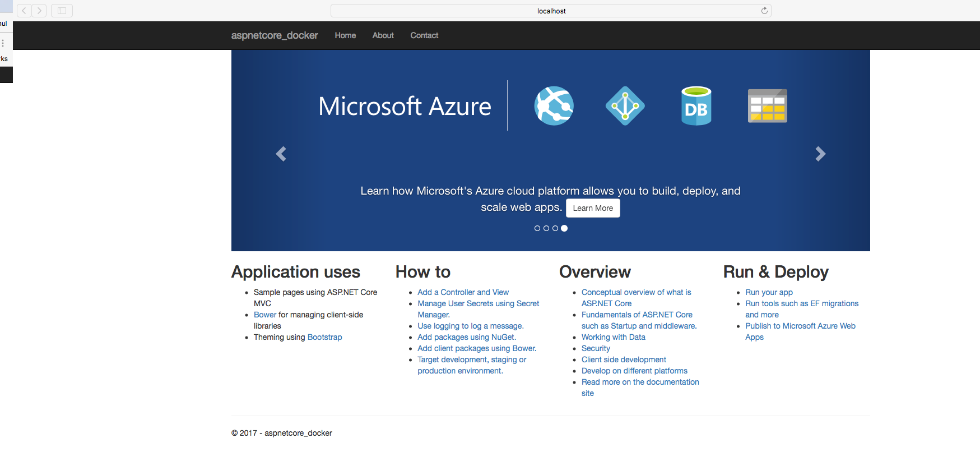
Task: Click the blue DB database icon
Action: click(x=696, y=106)
